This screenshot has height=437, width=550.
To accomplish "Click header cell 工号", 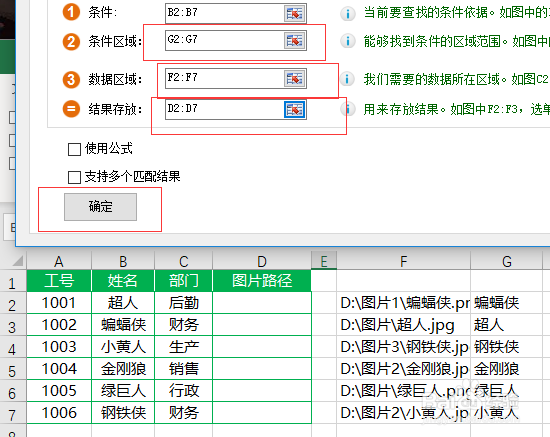I will (59, 281).
